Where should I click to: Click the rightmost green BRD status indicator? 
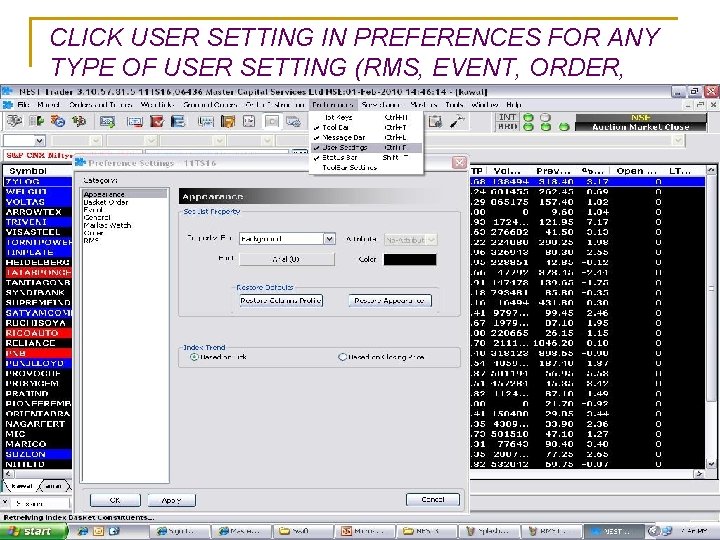point(564,127)
